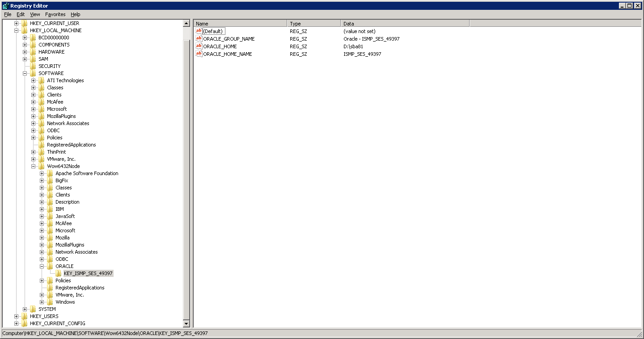Select the Network Associates key under Wow6432Node
The image size is (644, 339).
click(76, 252)
